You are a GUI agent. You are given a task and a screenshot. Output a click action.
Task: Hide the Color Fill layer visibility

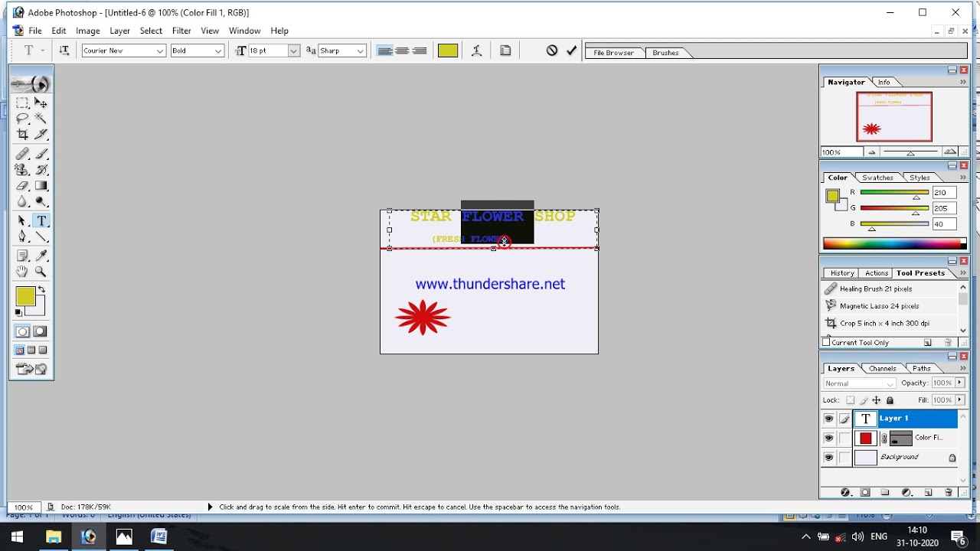(x=828, y=439)
